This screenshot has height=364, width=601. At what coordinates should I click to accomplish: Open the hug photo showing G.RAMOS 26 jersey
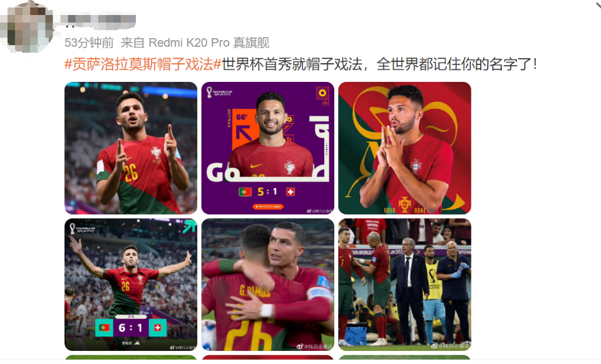(x=267, y=285)
